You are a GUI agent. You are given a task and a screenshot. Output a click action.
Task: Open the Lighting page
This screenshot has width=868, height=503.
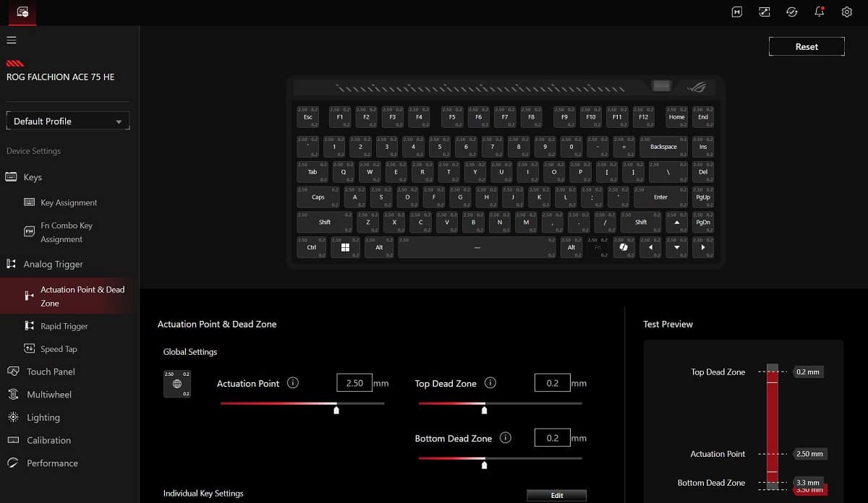43,418
